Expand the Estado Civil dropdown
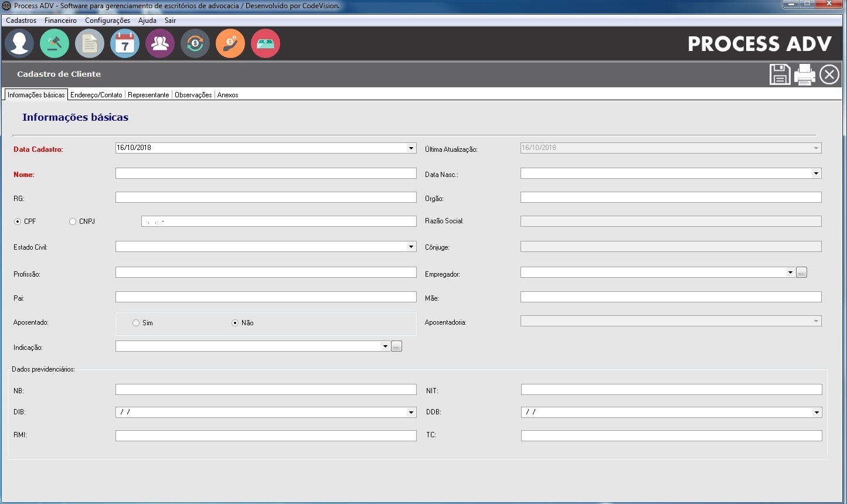 411,247
